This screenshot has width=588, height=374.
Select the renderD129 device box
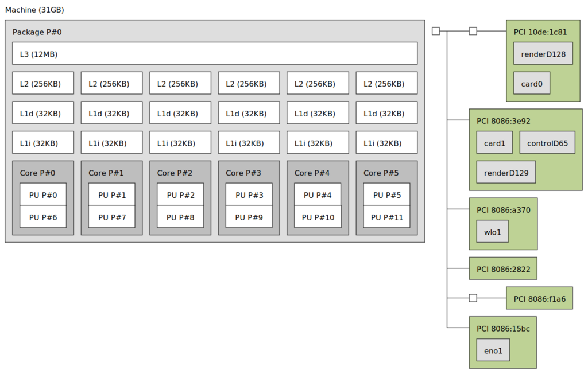click(506, 172)
